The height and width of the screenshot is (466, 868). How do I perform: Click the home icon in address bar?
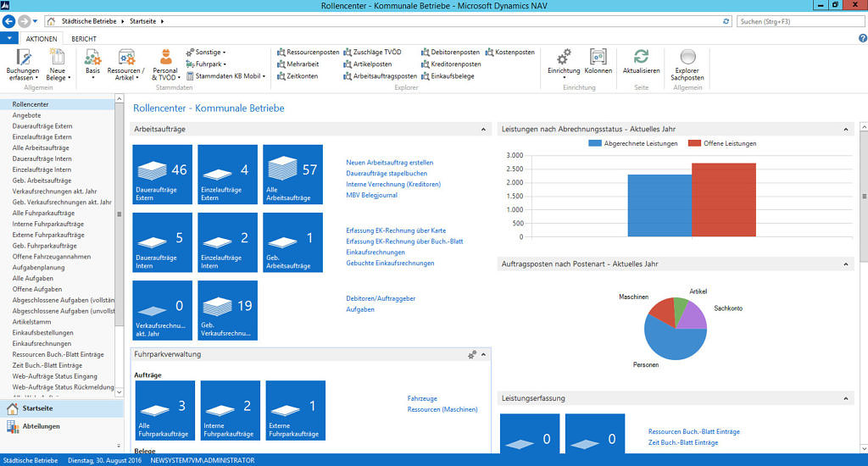[x=51, y=21]
